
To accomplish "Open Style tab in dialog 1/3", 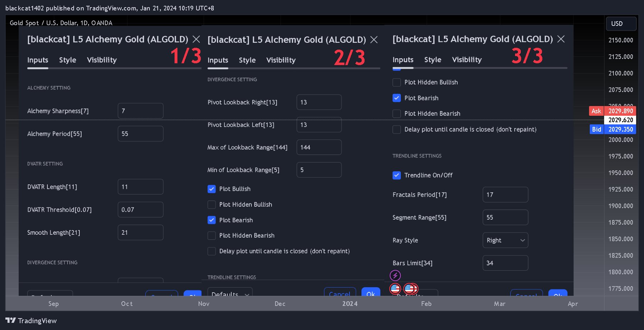I will point(68,60).
